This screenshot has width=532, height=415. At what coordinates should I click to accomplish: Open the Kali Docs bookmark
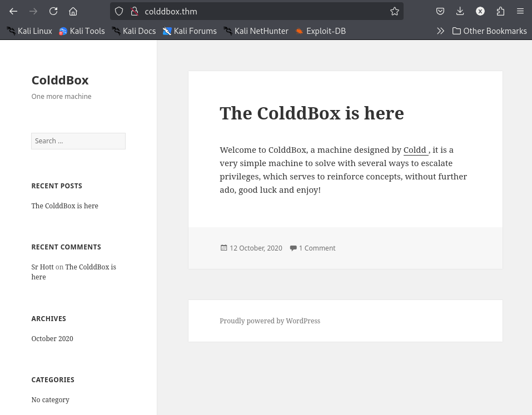(134, 31)
